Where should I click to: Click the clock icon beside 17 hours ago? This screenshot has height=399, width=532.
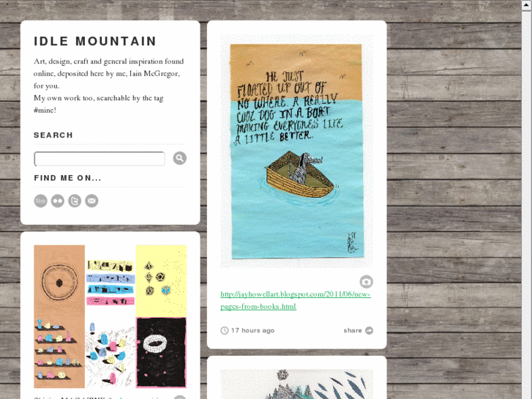pos(224,330)
